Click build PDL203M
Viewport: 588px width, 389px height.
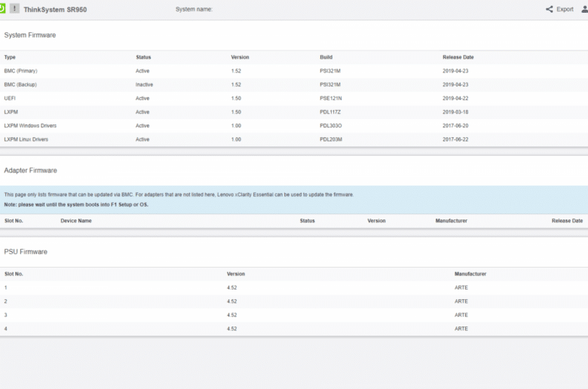coord(331,139)
